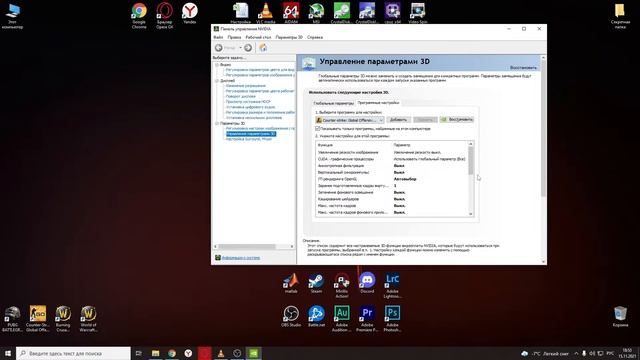Switch to Программные настройки tab
Viewport: 640px width, 360px height.
(x=378, y=103)
